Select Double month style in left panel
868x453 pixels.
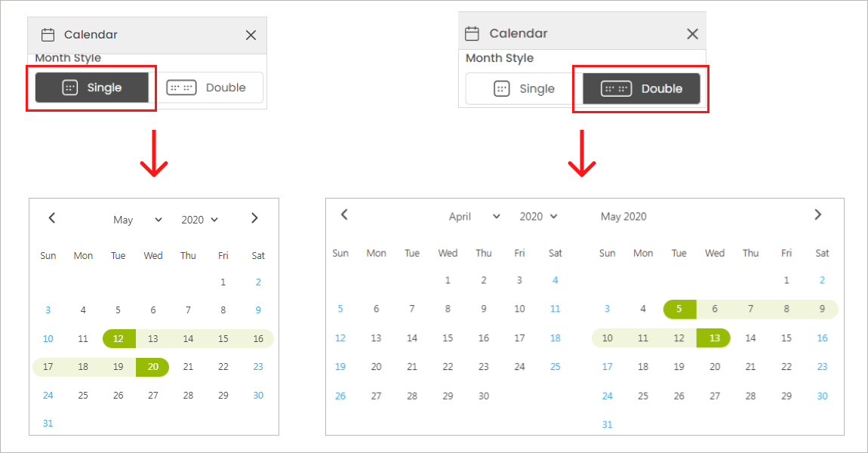[211, 88]
